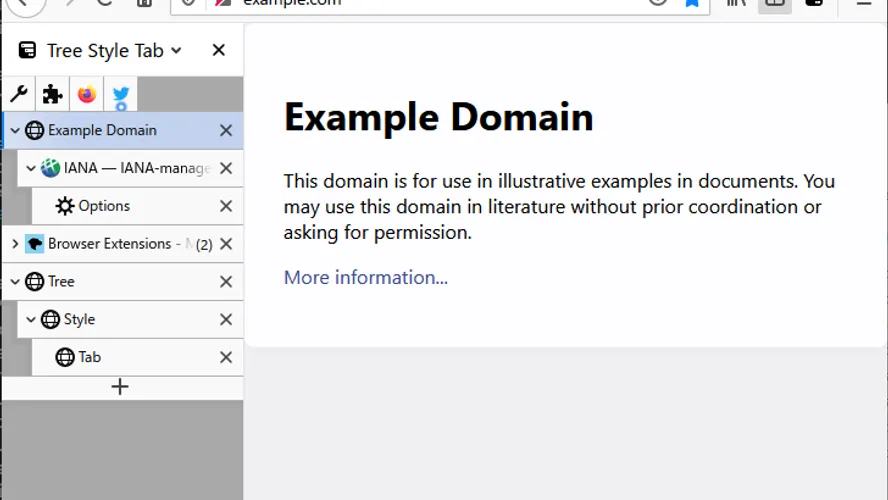Collapse the Example Domain tab tree
Image resolution: width=888 pixels, height=500 pixels.
[14, 130]
